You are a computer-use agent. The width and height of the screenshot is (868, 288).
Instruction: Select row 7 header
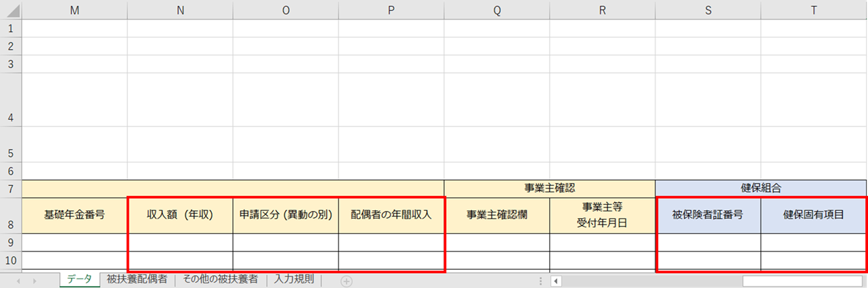click(x=11, y=188)
